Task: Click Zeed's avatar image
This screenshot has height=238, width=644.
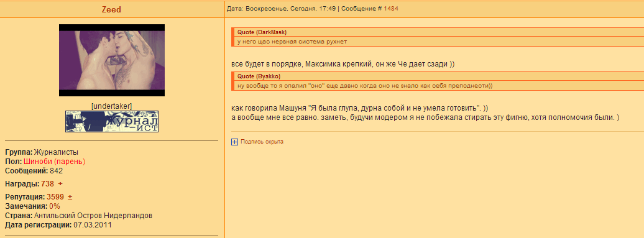Action: pos(112,60)
